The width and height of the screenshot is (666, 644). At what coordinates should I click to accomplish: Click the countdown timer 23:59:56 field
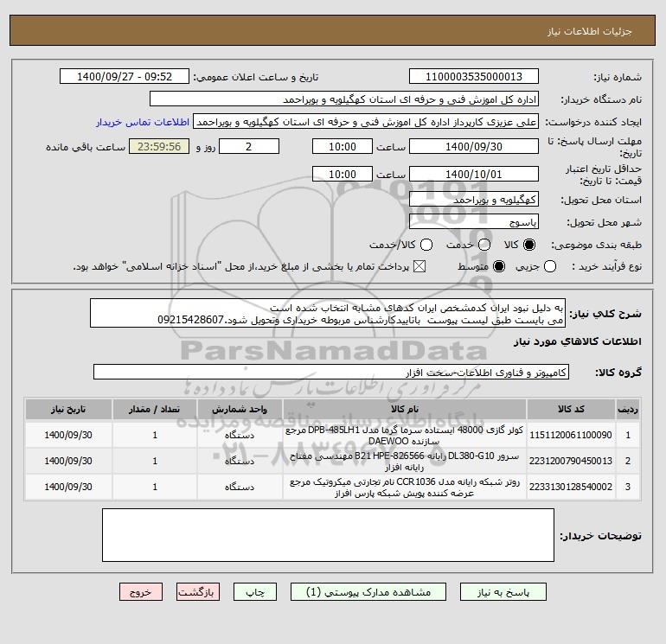click(x=159, y=146)
